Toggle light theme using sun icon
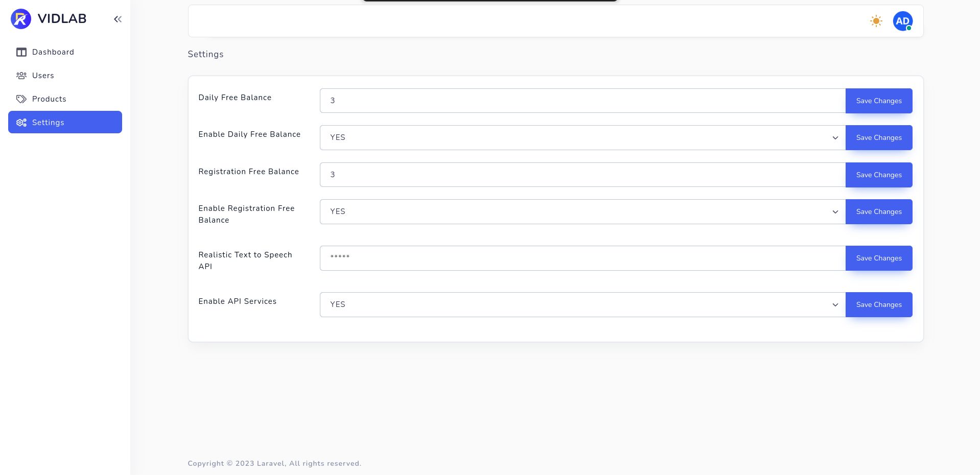 point(876,21)
